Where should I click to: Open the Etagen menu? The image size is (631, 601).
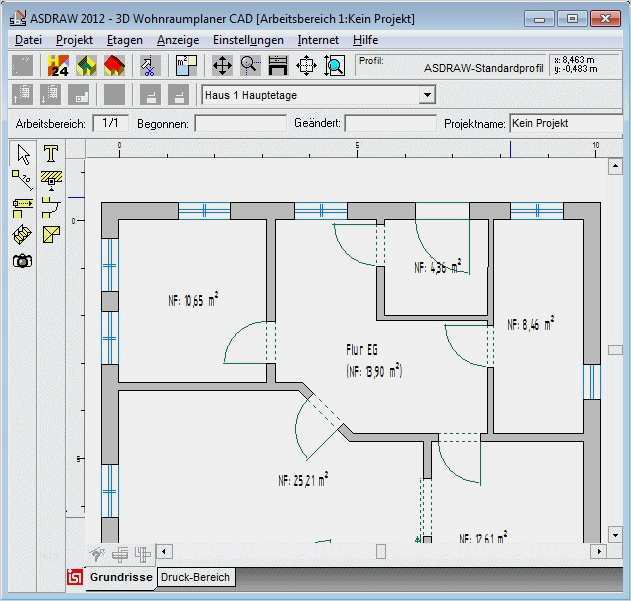tap(124, 40)
